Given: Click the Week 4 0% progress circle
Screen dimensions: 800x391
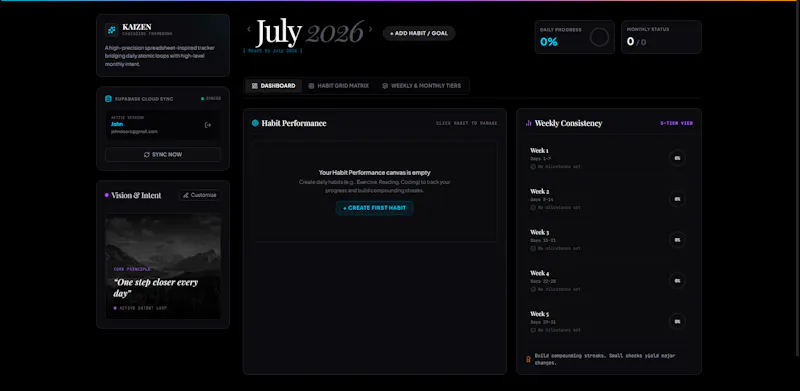Looking at the screenshot, I should (677, 281).
